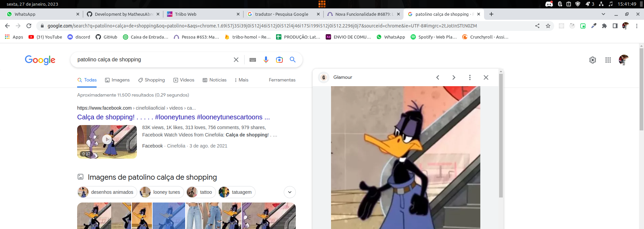The width and height of the screenshot is (644, 229).
Task: Submit search with the magnifier icon
Action: [293, 60]
